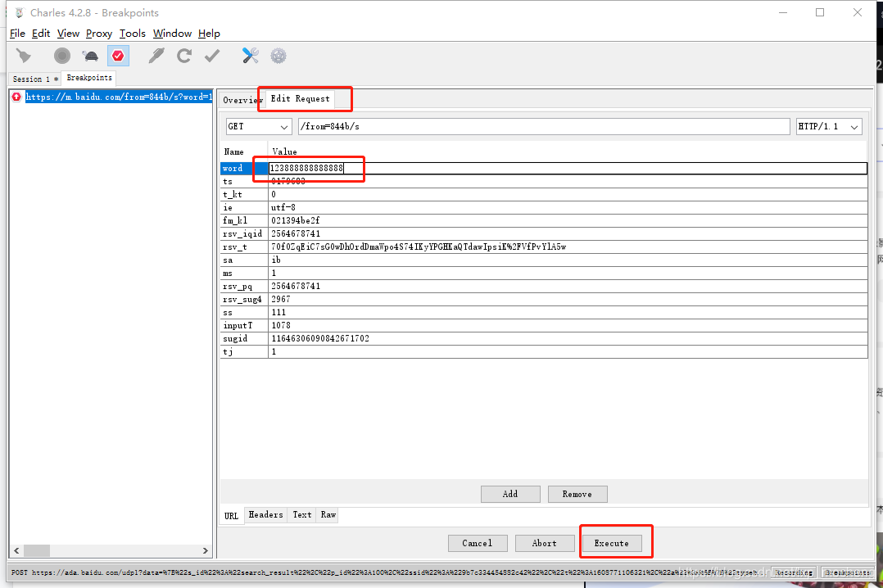
Task: Click the red breakpoint arrow icon beside baidu URL
Action: [17, 97]
